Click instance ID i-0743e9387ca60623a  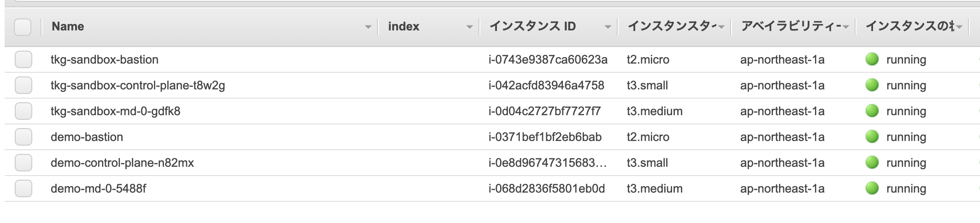[548, 59]
